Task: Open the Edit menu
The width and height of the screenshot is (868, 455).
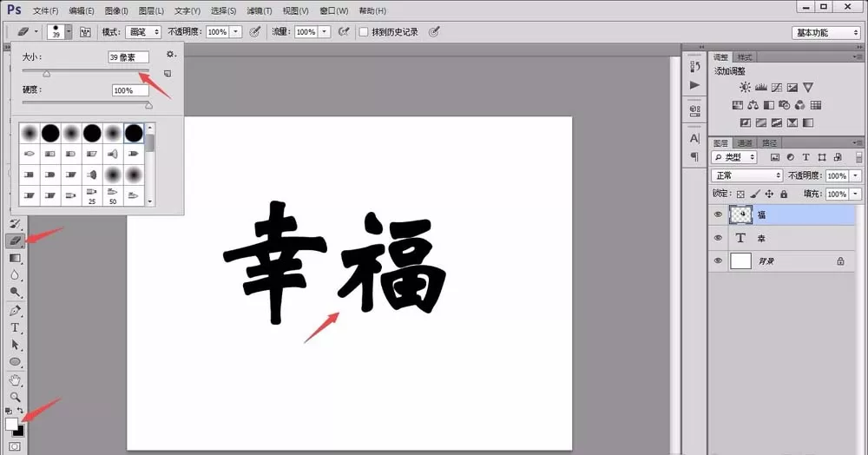Action: click(82, 10)
